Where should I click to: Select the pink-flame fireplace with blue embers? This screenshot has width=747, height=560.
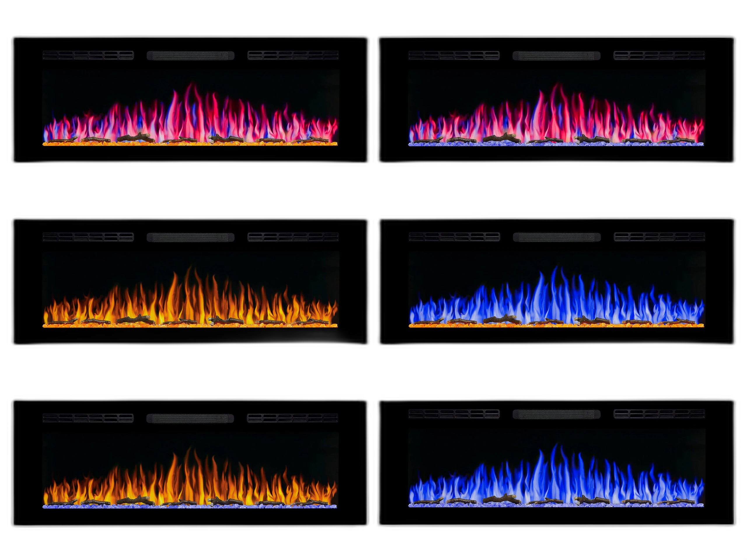(556, 99)
